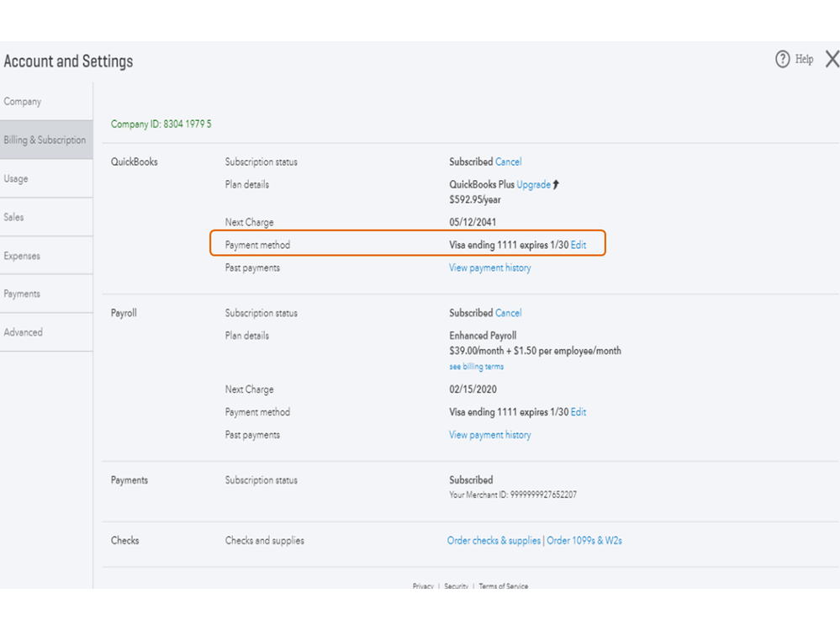Open the Sales settings tab
840x630 pixels.
[x=14, y=217]
